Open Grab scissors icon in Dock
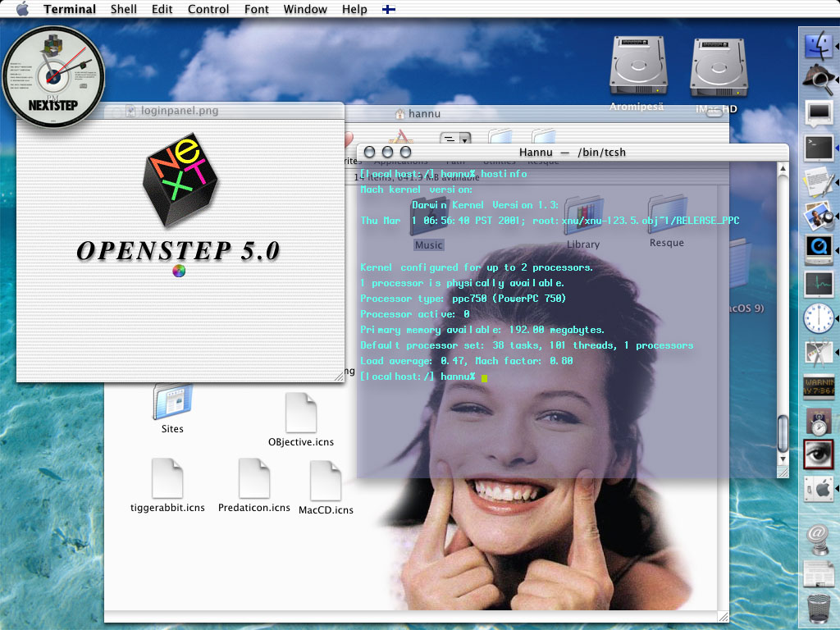840x630 pixels. point(819,353)
